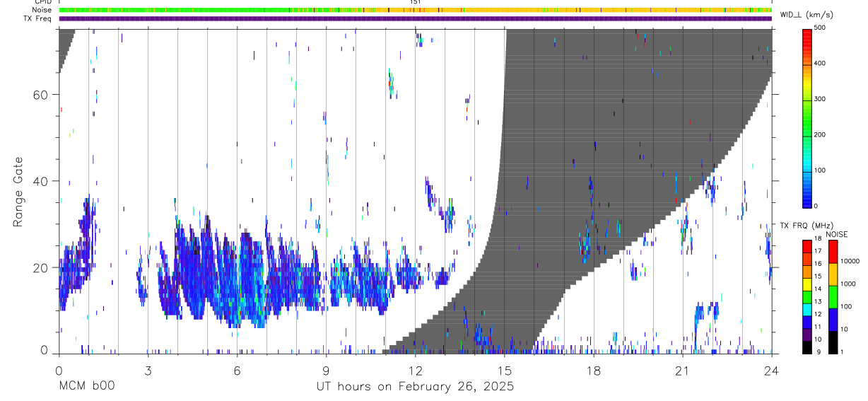Viewport: 868px width, 401px height.
Task: Click the green-orange Noise strip bar
Action: click(415, 10)
